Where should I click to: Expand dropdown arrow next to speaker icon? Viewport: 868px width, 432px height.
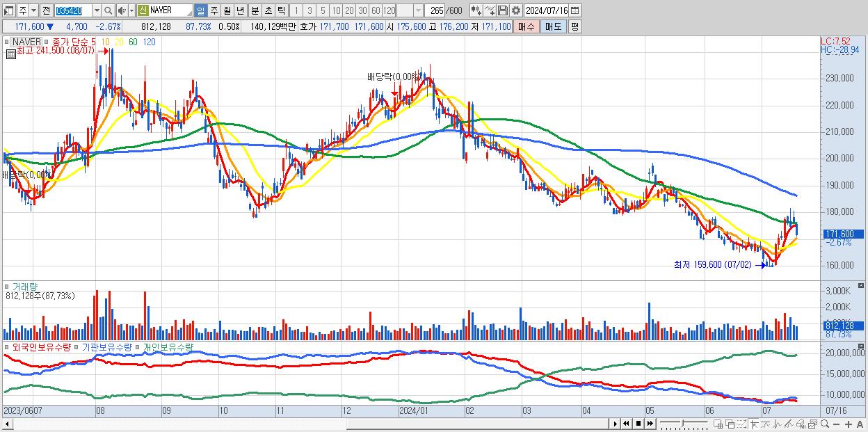(131, 11)
